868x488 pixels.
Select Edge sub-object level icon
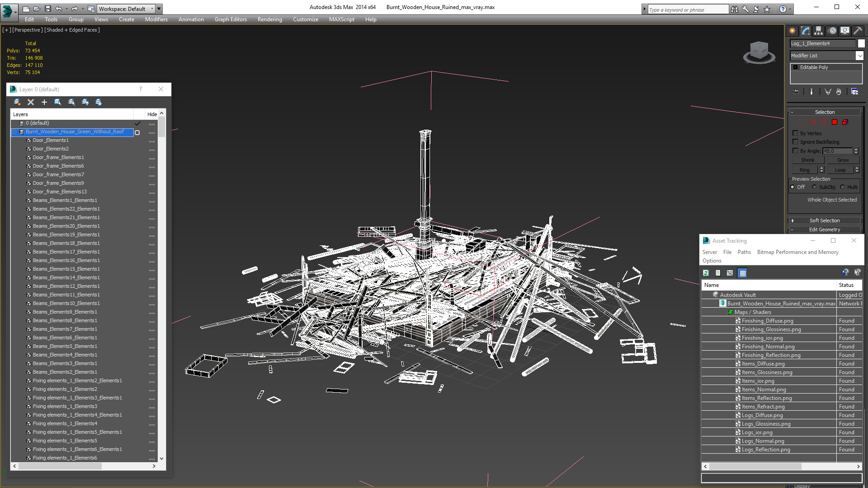pos(813,122)
